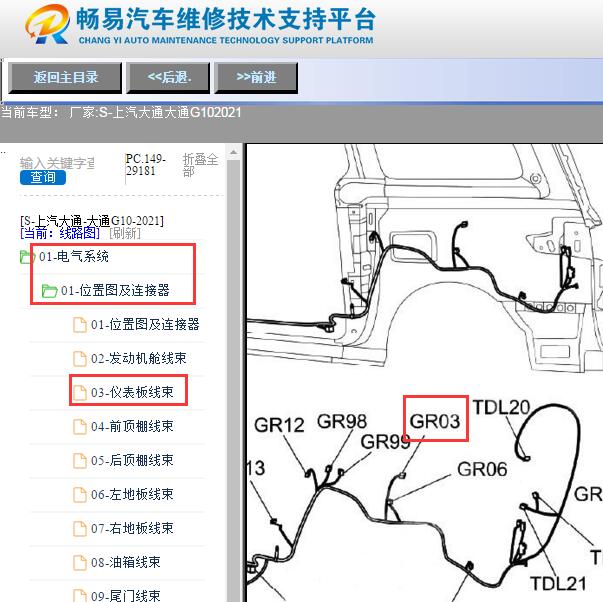Click the GR12 connector label
Screen dimensions: 603x602
tap(279, 425)
